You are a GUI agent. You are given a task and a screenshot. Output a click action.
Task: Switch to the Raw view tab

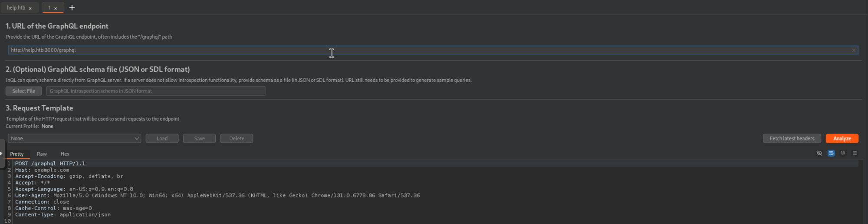(x=42, y=154)
